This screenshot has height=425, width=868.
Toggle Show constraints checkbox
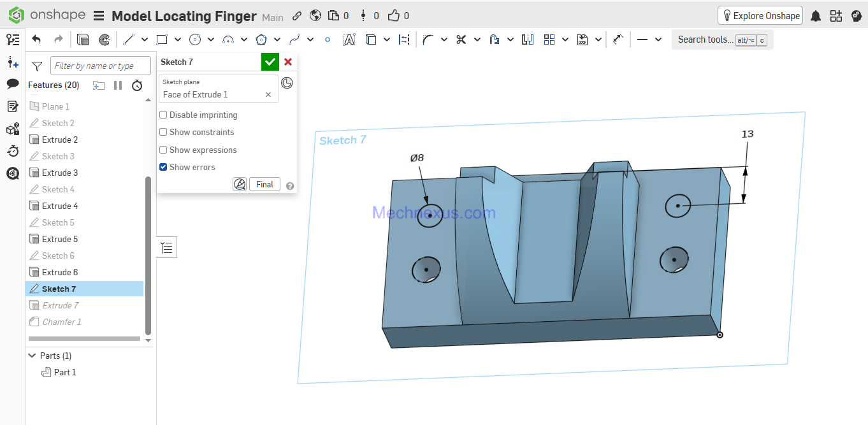tap(164, 132)
